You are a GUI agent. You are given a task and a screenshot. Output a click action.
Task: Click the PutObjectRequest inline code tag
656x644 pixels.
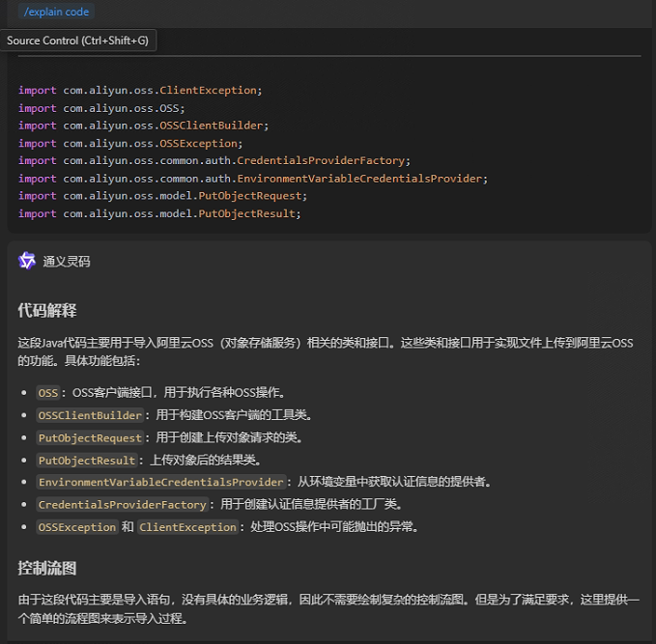(x=90, y=437)
